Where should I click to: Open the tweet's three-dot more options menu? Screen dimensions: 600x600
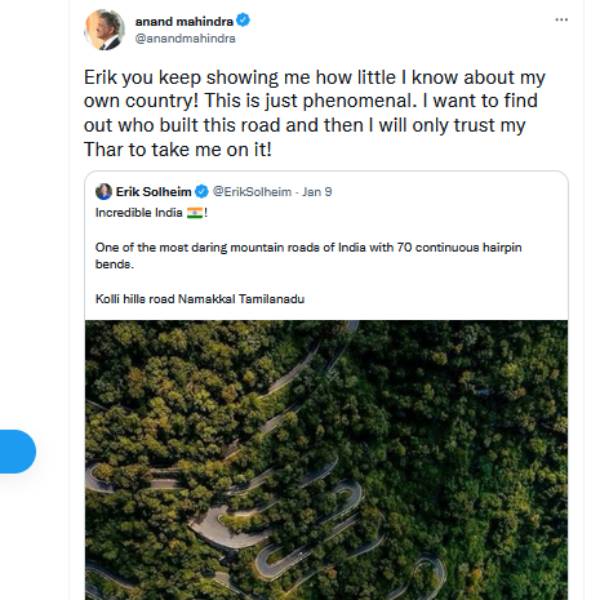[562, 19]
